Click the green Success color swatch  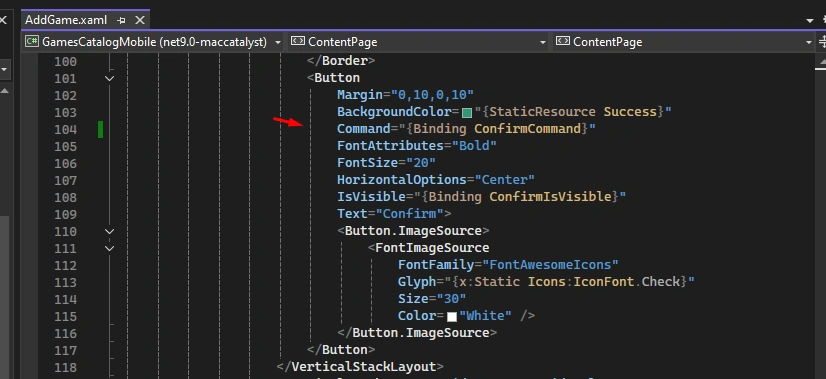pos(467,113)
